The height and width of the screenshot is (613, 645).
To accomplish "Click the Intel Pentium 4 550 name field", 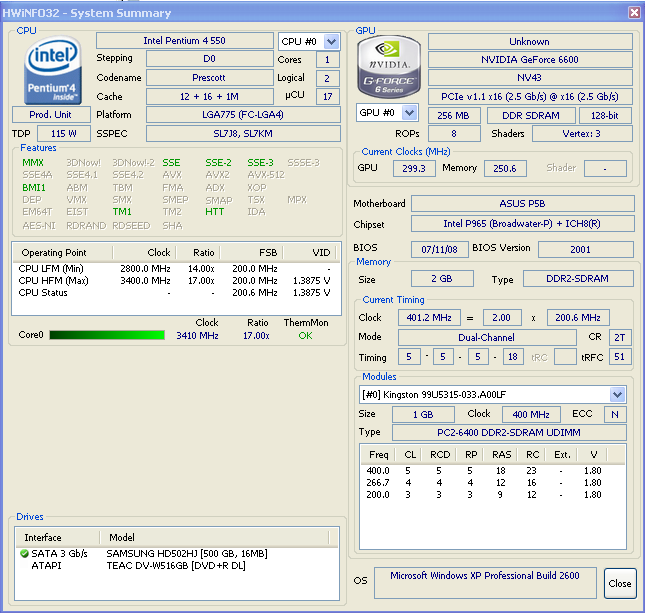I will (x=185, y=41).
